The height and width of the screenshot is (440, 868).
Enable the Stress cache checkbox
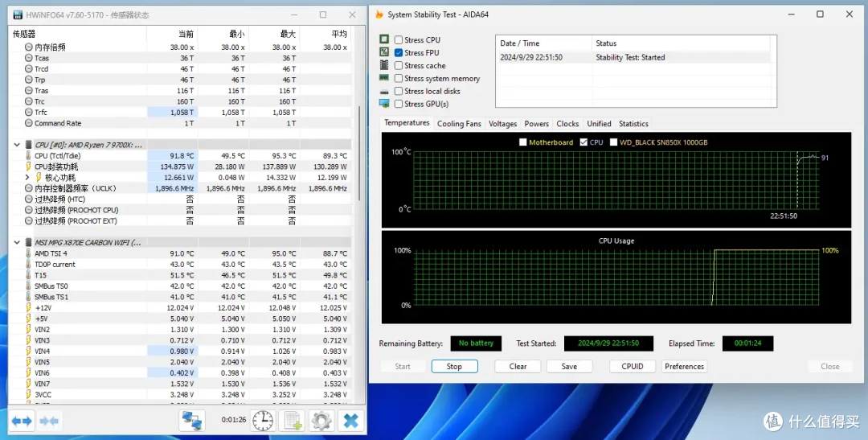click(399, 65)
